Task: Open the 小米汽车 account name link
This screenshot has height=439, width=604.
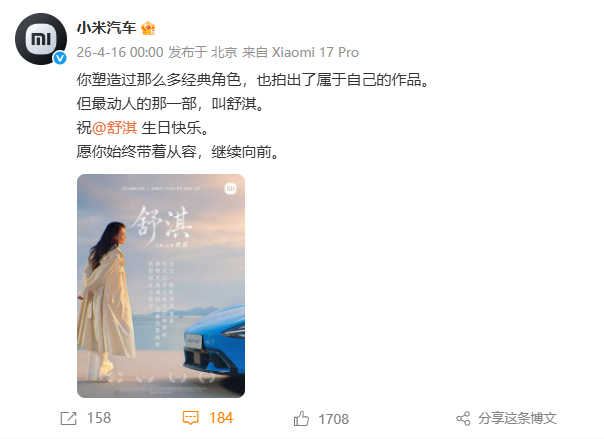Action: [106, 28]
